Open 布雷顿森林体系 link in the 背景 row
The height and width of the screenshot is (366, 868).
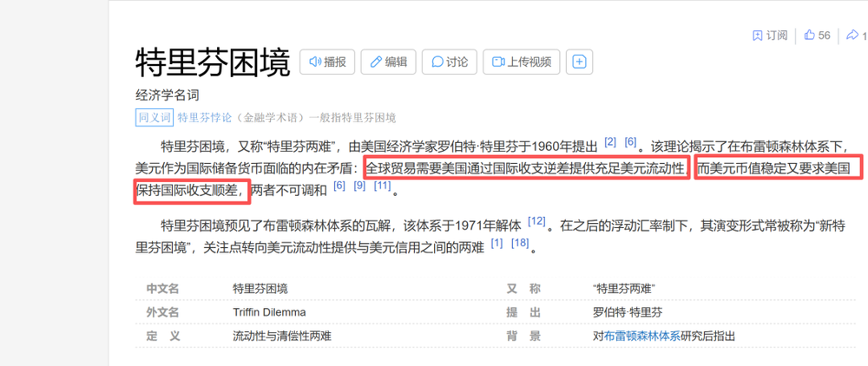coord(642,336)
